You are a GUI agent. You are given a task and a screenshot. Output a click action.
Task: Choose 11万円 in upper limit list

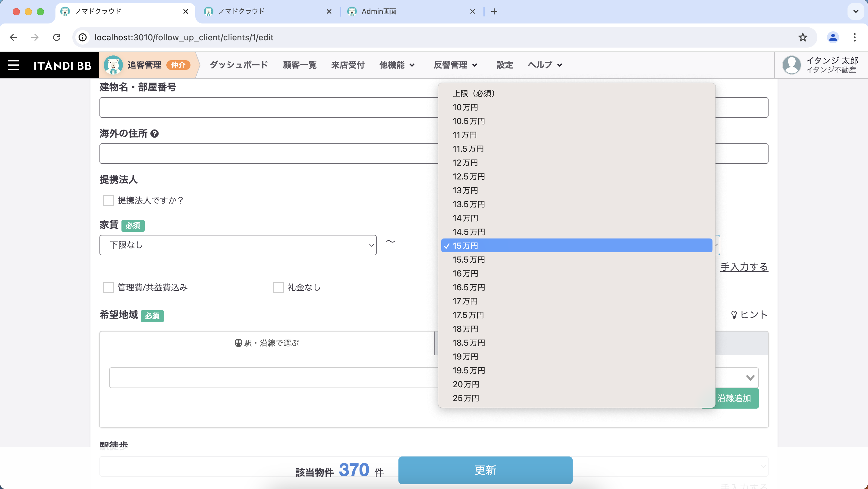(577, 135)
